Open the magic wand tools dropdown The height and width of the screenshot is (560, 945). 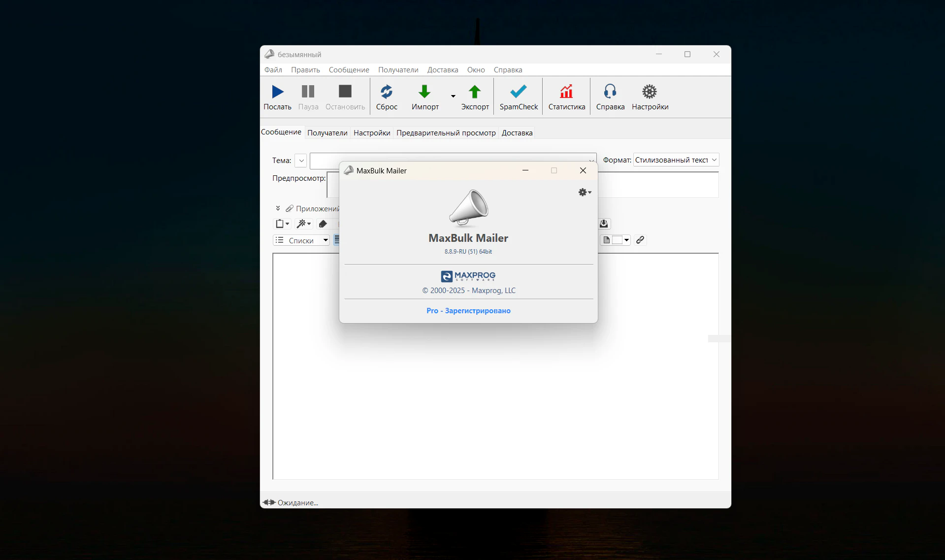click(303, 224)
